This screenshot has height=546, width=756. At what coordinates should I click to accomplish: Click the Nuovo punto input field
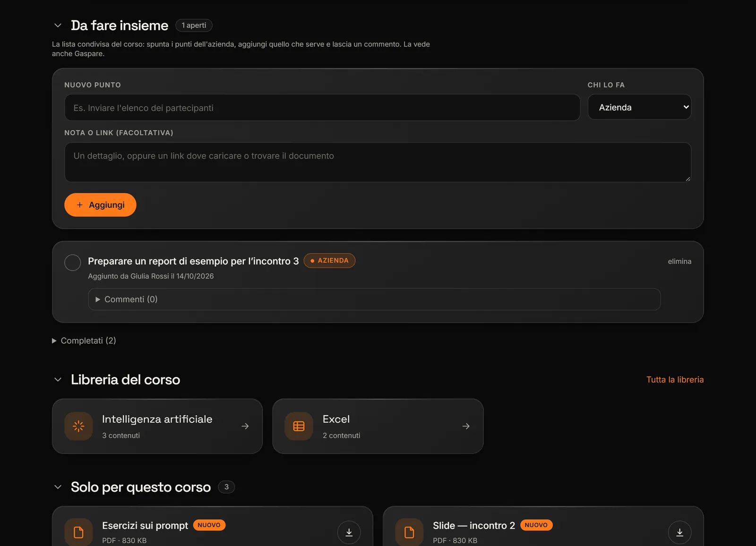click(x=322, y=108)
